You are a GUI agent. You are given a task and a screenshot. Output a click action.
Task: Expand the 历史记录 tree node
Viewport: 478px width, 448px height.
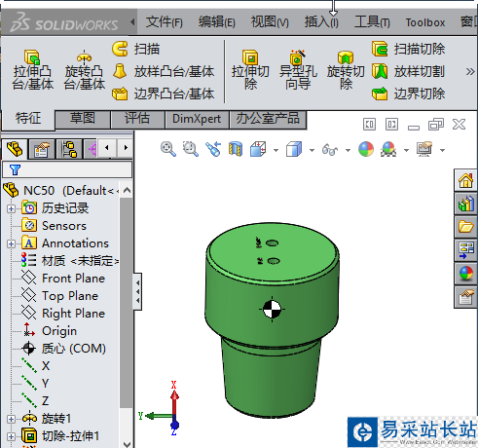point(11,208)
